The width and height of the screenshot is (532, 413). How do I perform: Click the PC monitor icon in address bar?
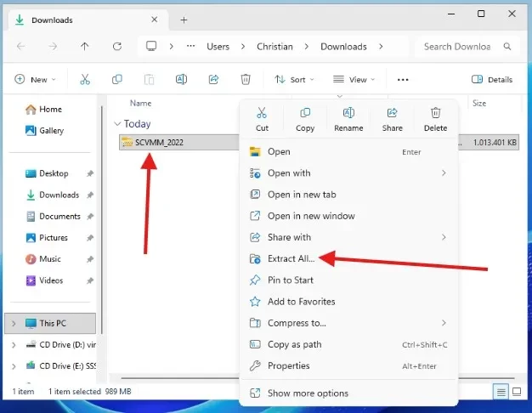151,46
